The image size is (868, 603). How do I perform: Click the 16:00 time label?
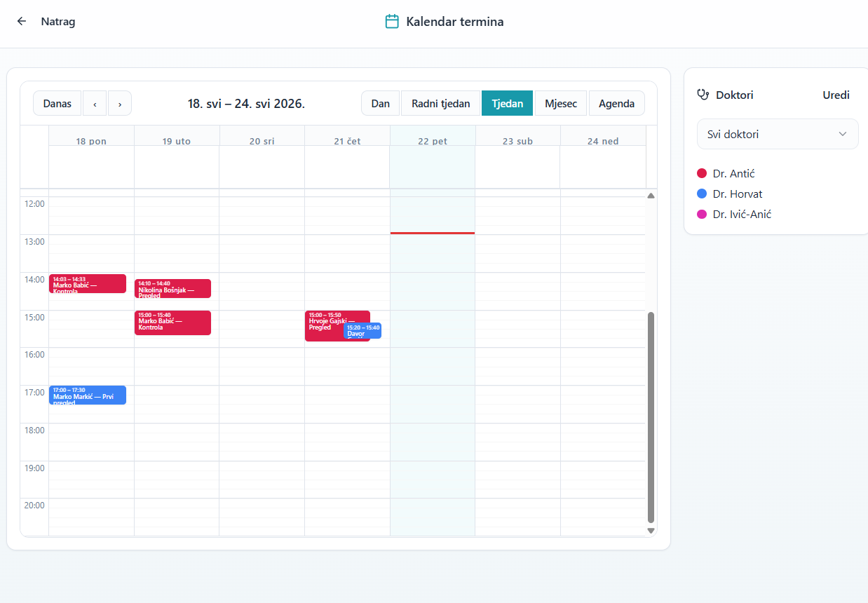pos(34,355)
